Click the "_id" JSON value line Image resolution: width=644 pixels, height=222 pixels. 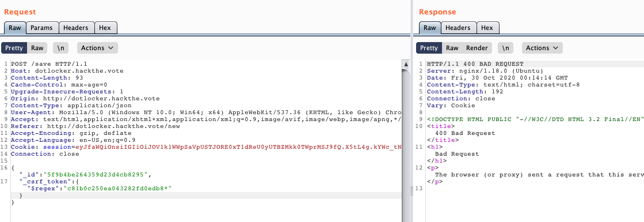tap(85, 175)
